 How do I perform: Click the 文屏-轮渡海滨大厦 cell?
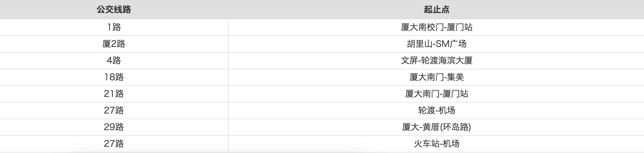[436, 61]
